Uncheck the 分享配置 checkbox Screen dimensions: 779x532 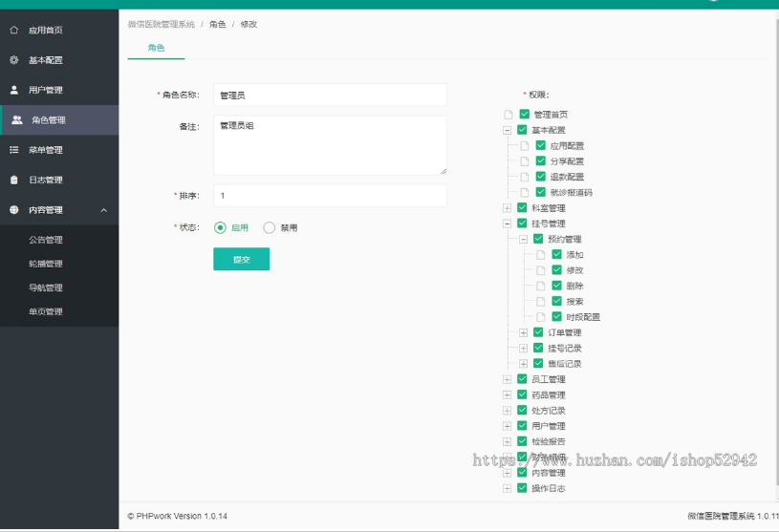click(541, 160)
